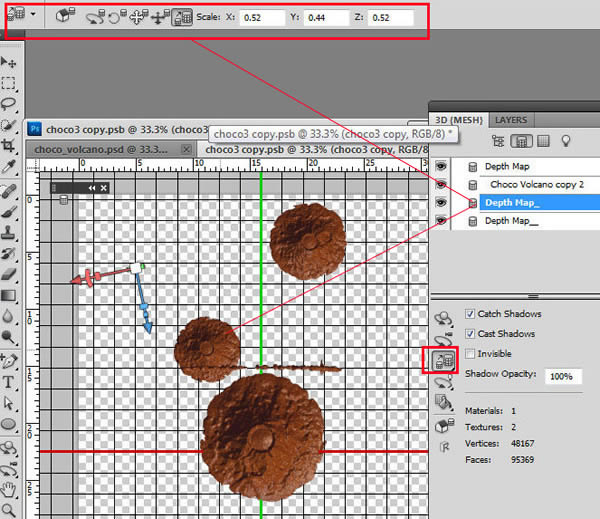Viewport: 600px width, 519px height.
Task: Select camera orbit tool in 3D panel
Action: [x=443, y=339]
